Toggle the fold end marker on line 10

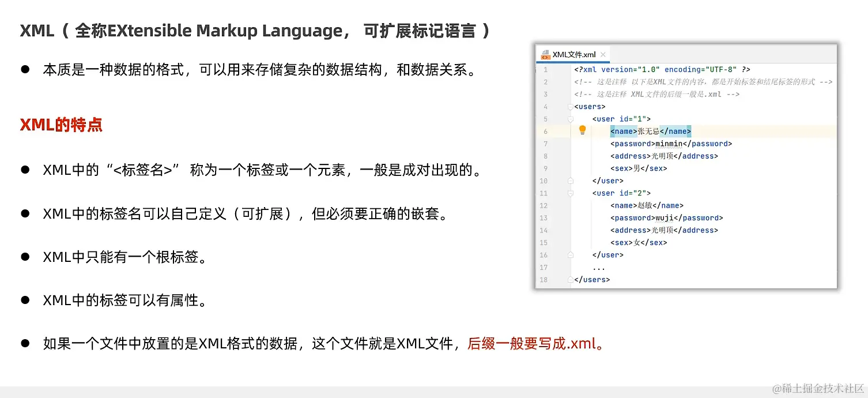click(571, 181)
